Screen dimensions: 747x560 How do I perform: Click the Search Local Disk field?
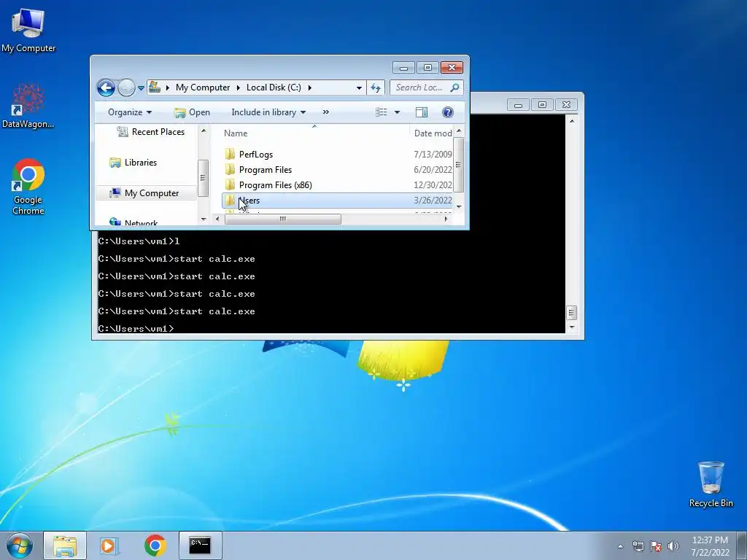(419, 87)
